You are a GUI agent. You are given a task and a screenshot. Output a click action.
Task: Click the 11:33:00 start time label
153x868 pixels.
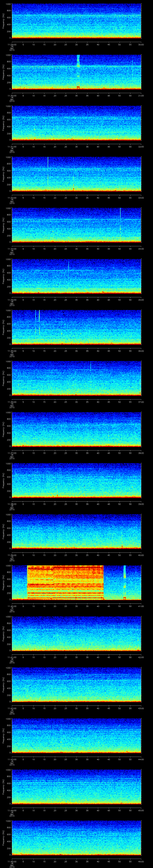tap(12, 249)
